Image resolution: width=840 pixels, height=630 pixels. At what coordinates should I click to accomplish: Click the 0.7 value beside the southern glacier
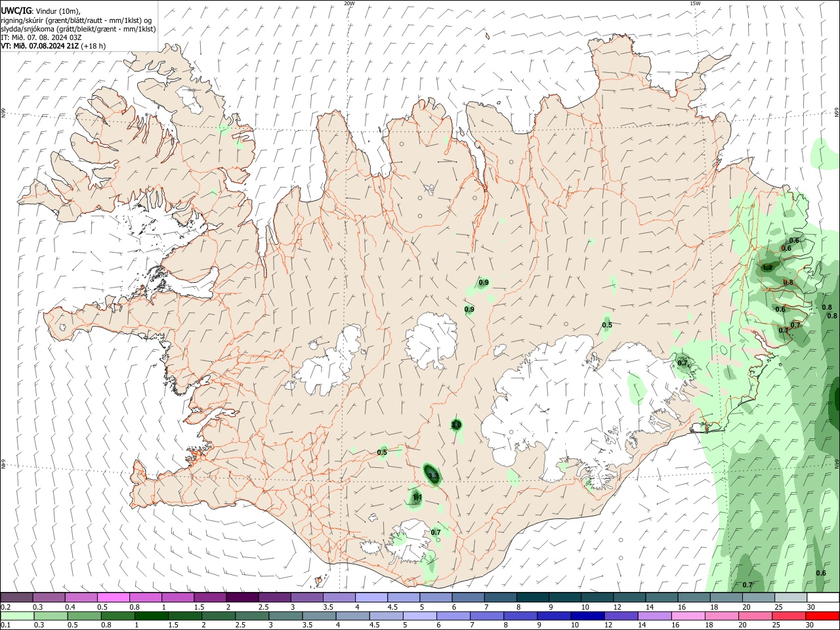pyautogui.click(x=436, y=532)
